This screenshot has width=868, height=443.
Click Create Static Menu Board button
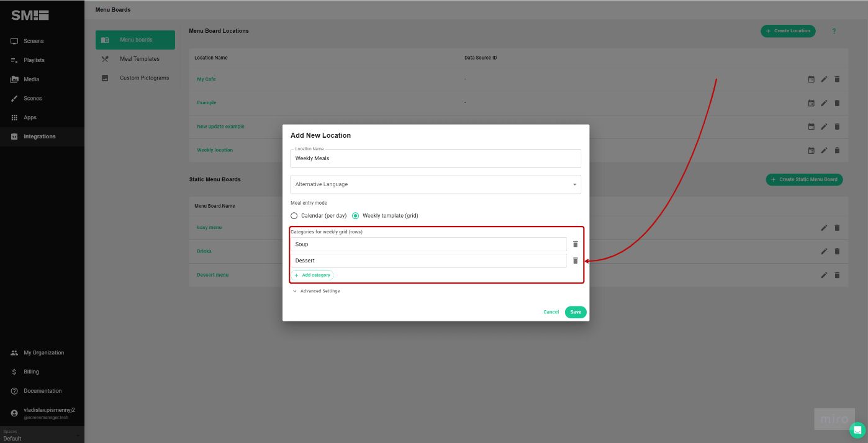(x=804, y=179)
